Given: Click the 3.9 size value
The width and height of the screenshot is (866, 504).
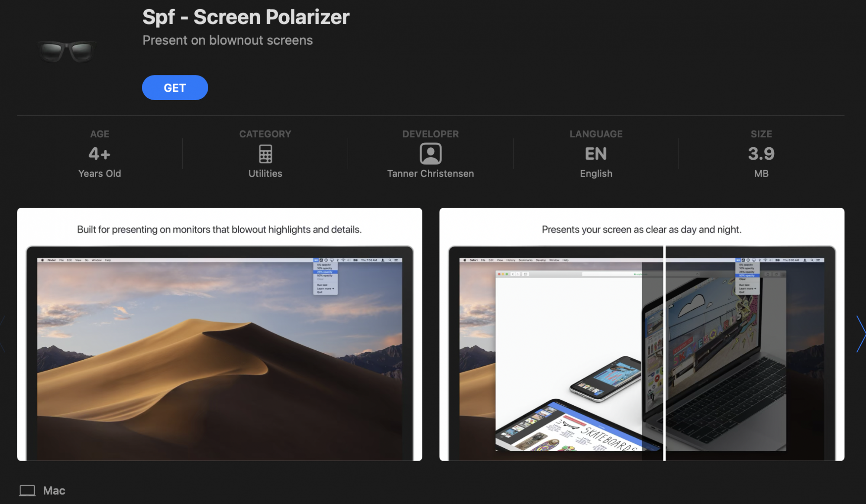Looking at the screenshot, I should [x=761, y=154].
